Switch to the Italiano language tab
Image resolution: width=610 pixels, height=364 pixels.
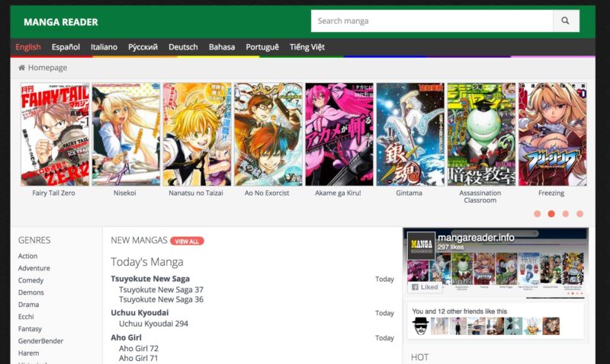104,47
